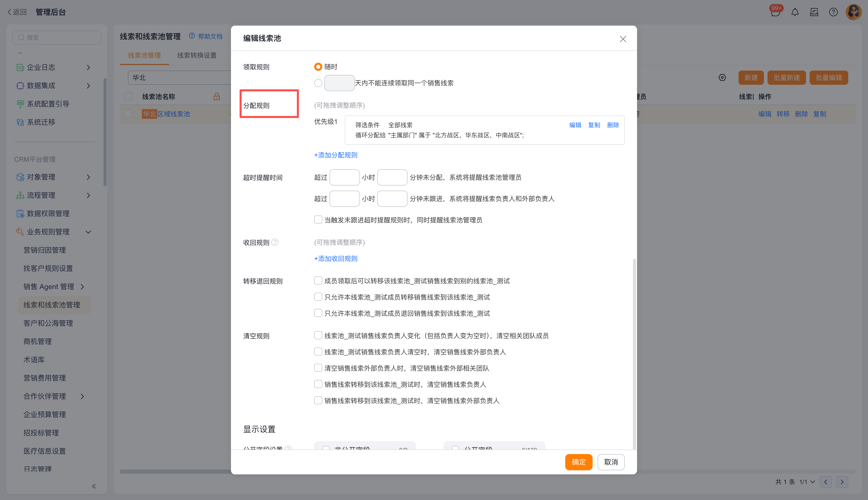Go to the previous page arrow
The image size is (868, 500).
tap(826, 482)
